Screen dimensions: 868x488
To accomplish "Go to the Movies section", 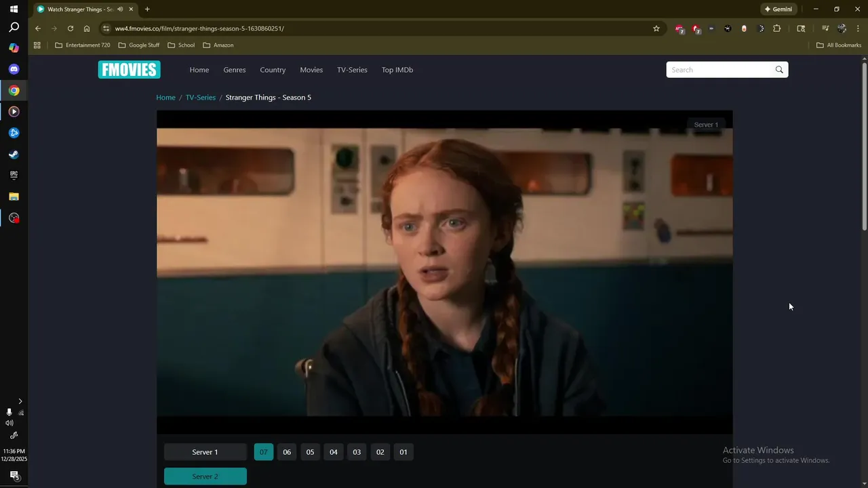I will [311, 70].
